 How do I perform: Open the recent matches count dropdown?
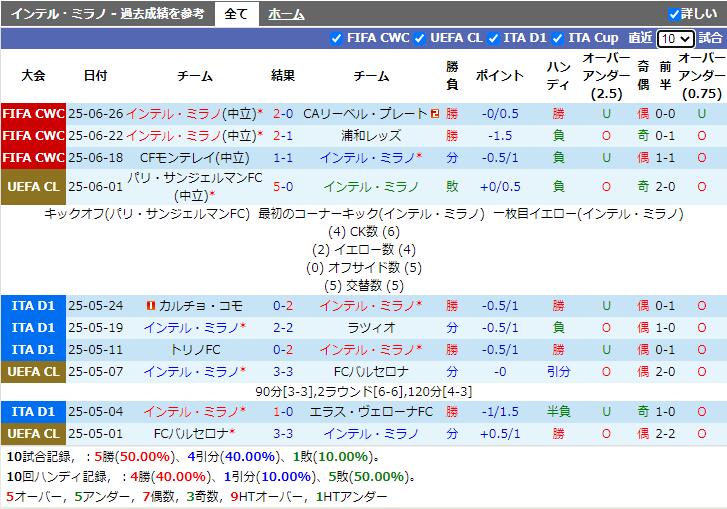676,38
